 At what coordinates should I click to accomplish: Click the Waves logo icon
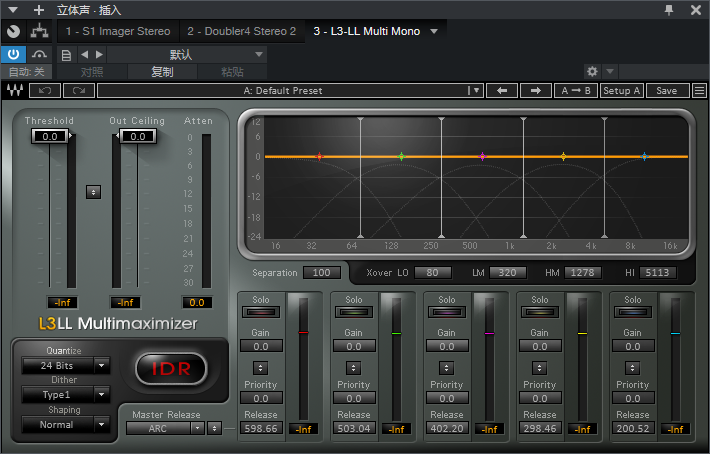coord(15,91)
